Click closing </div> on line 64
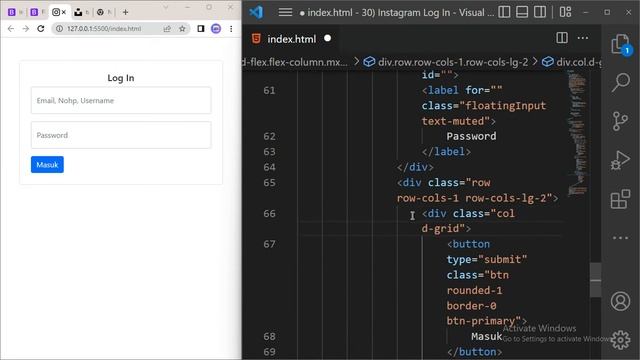Viewport: 640px width, 360px height. point(415,167)
